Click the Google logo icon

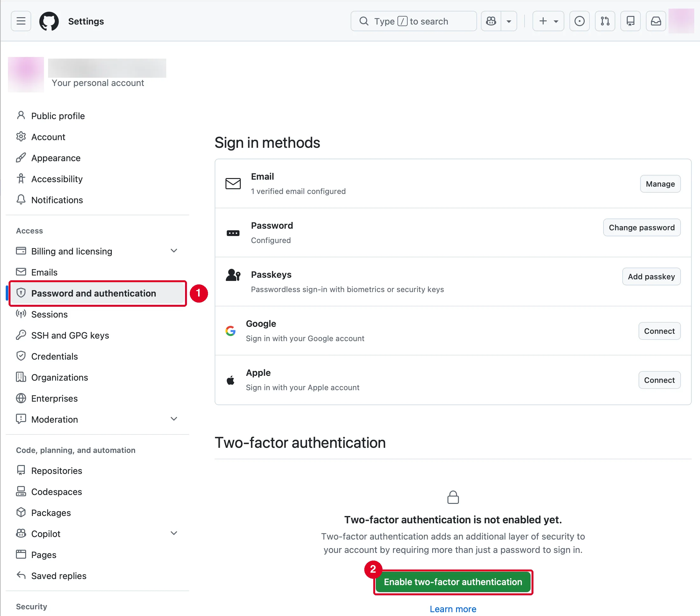pyautogui.click(x=231, y=331)
